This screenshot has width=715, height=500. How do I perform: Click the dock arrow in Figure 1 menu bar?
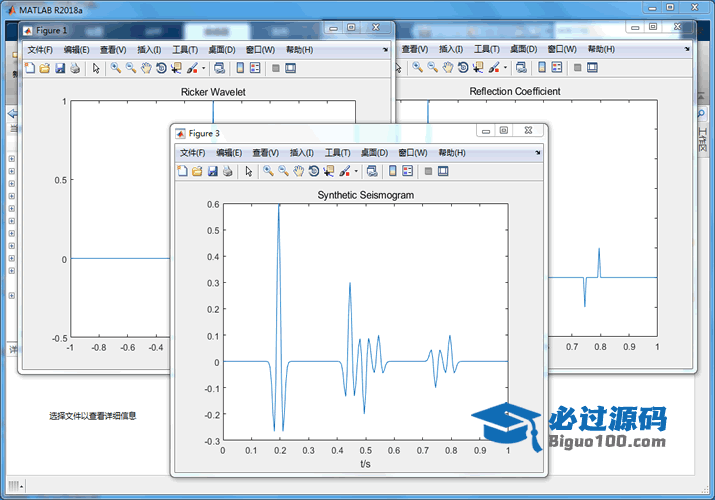[385, 50]
